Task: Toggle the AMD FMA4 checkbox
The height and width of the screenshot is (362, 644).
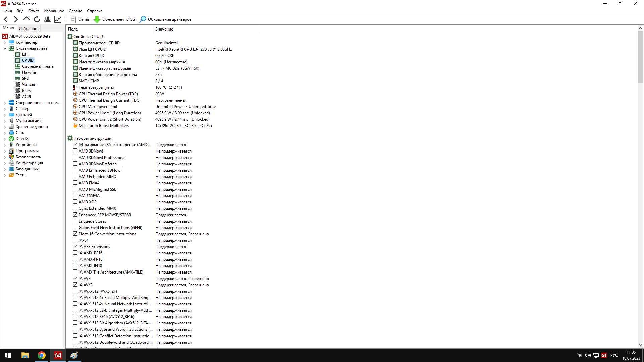Action: [75, 183]
